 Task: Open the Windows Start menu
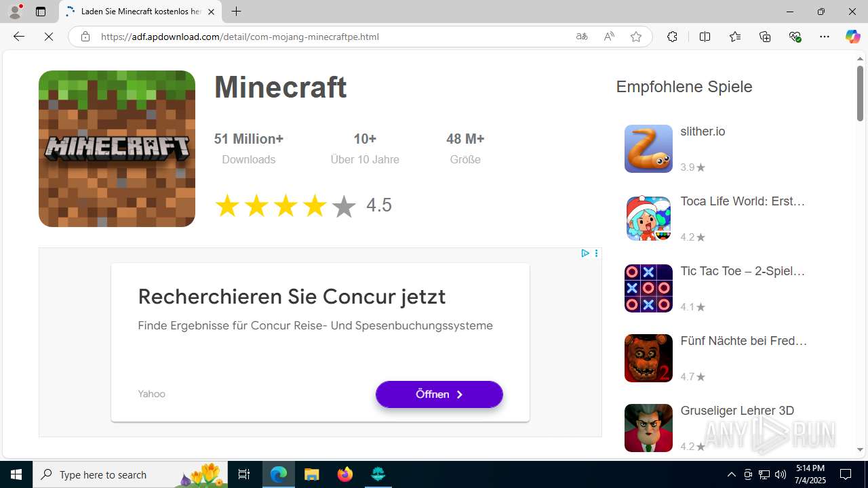(x=16, y=474)
